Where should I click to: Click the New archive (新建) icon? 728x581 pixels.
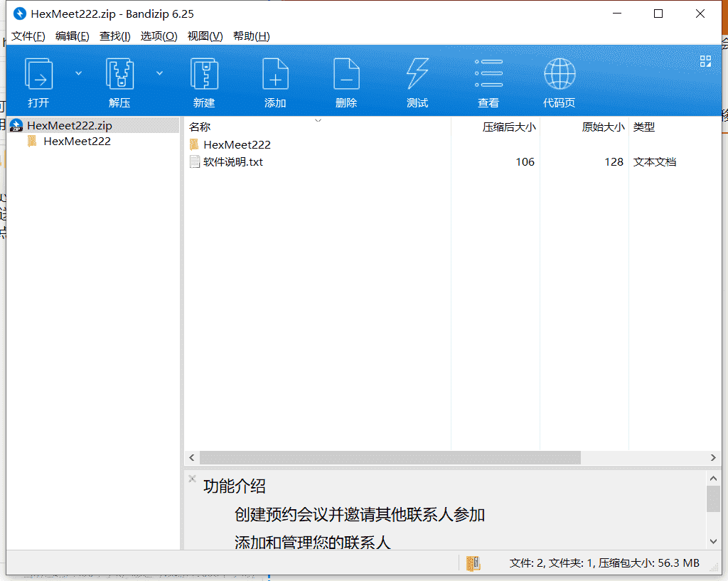(x=204, y=74)
